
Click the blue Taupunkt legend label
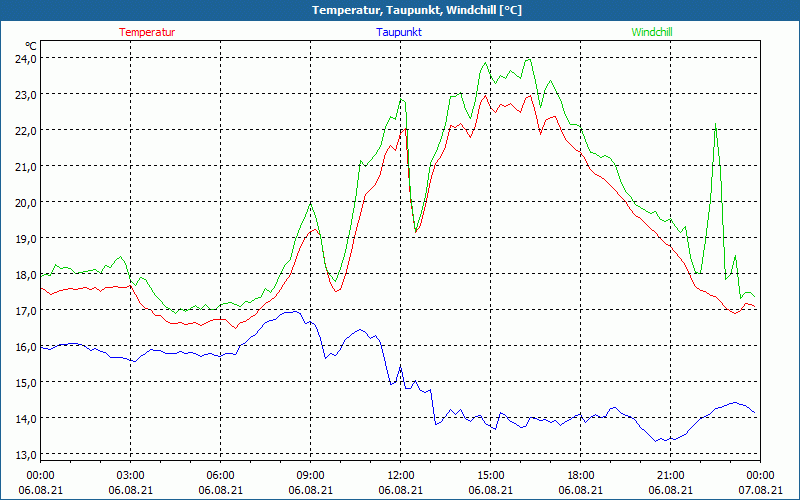pos(399,32)
